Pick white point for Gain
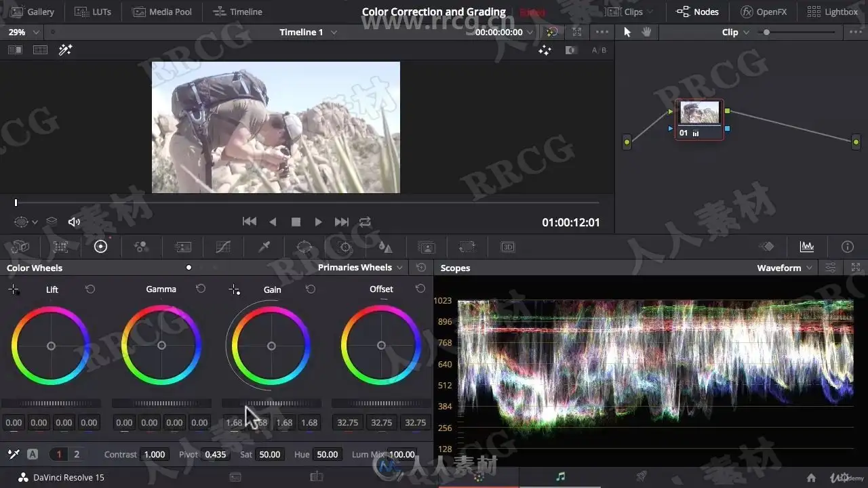The height and width of the screenshot is (488, 868). [x=234, y=289]
